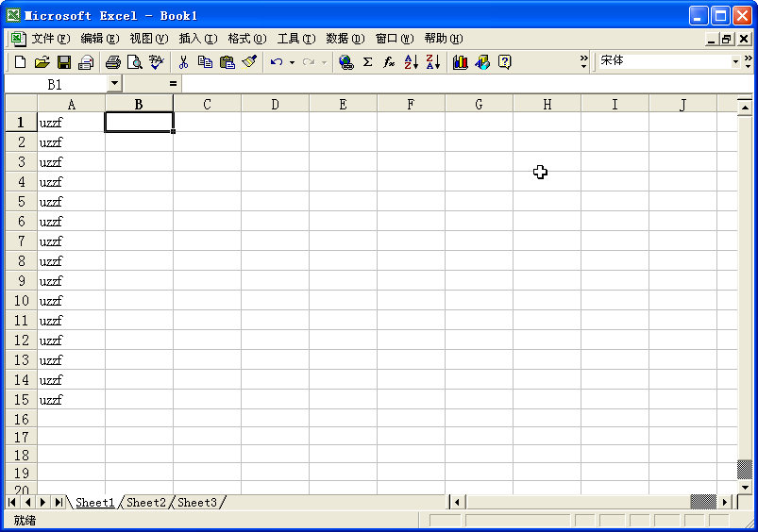Image resolution: width=758 pixels, height=532 pixels.
Task: Create a new workbook with New icon
Action: click(x=21, y=62)
